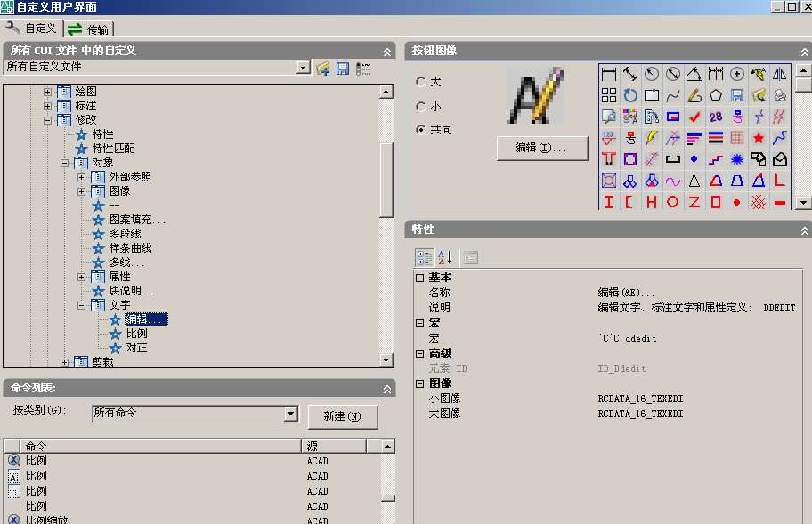The width and height of the screenshot is (812, 524).
Task: Click the save floppy icon beside file dropdown
Action: (x=342, y=69)
